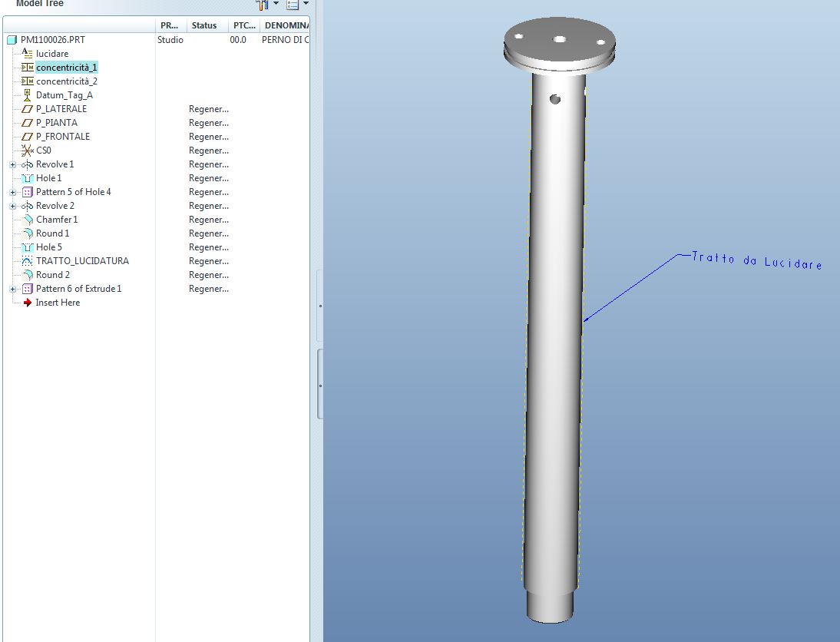Screen dimensions: 840x642
Task: Click the Hole 5 feature icon
Action: 28,247
